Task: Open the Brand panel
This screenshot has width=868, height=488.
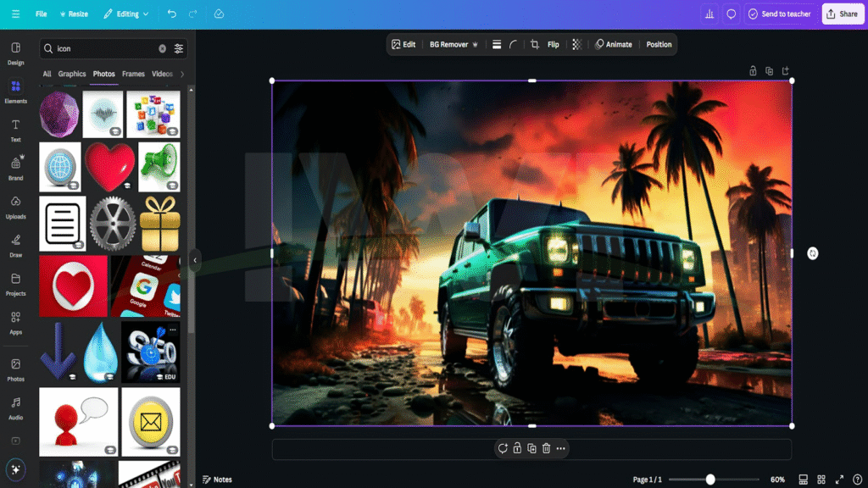Action: point(15,169)
